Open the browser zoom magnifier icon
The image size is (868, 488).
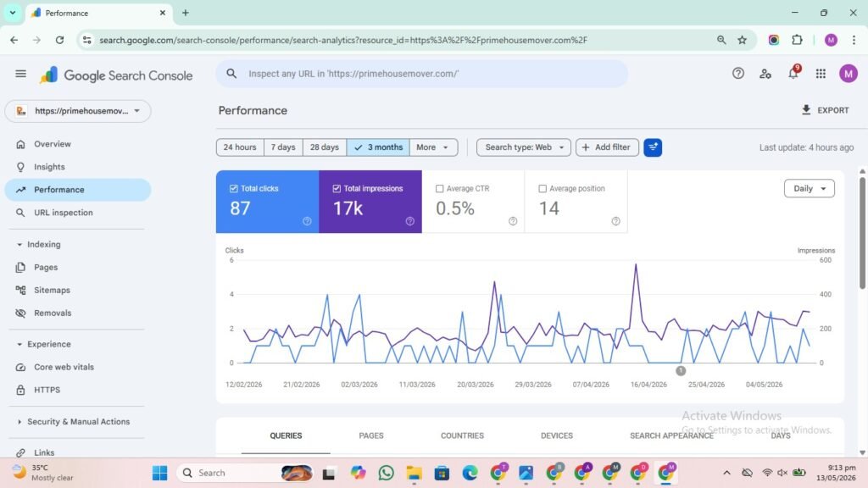tap(721, 40)
